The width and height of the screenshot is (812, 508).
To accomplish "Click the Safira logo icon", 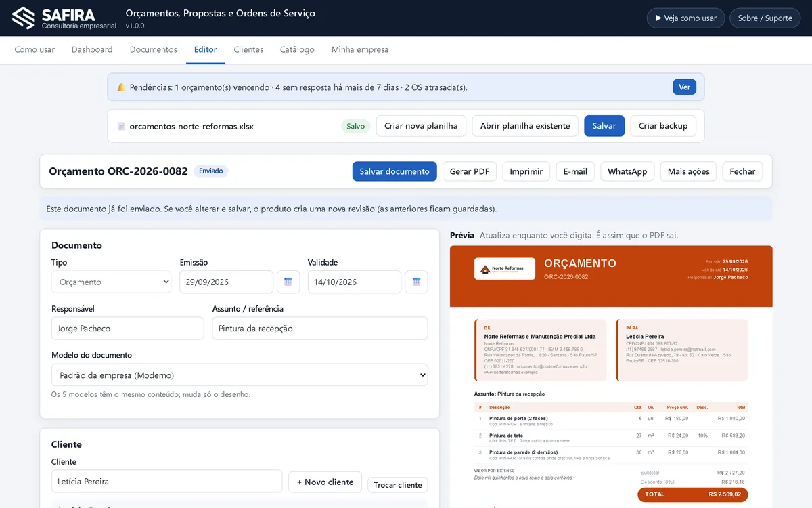I will [x=24, y=18].
